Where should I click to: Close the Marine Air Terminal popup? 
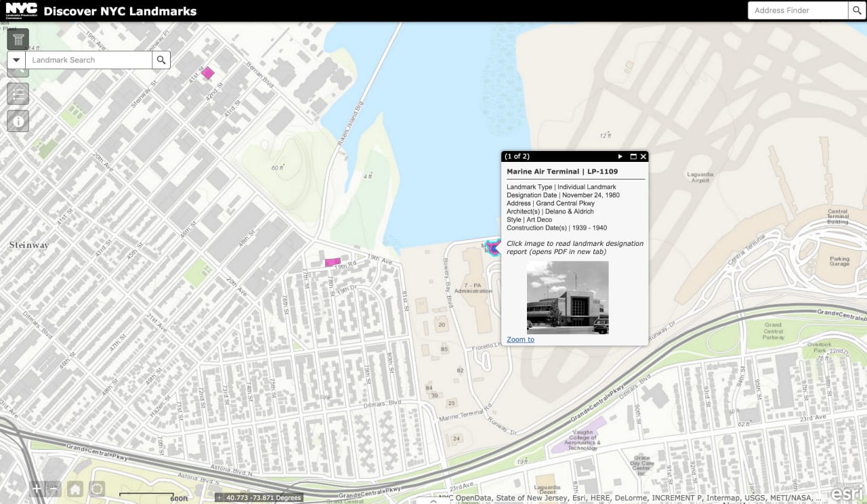[x=643, y=156]
